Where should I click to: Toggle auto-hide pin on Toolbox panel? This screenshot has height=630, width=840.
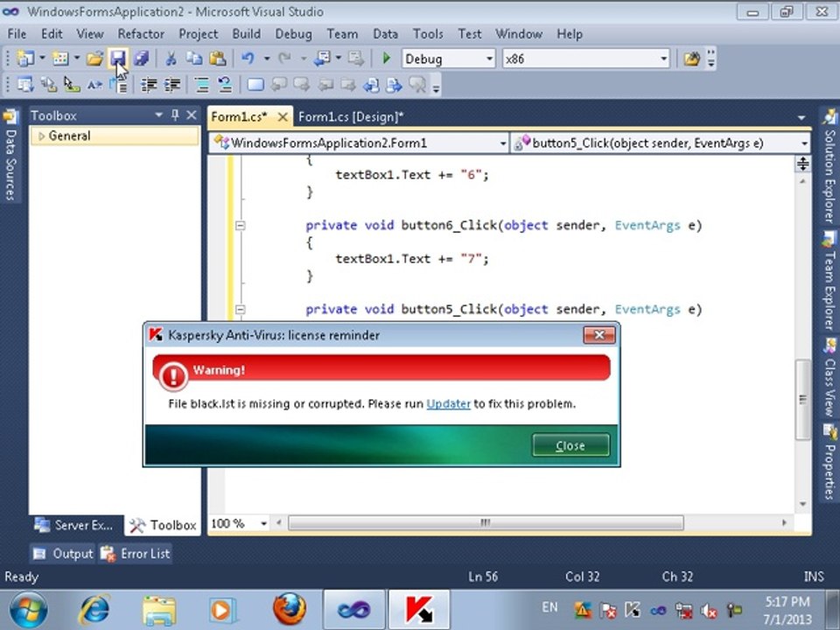coord(175,115)
